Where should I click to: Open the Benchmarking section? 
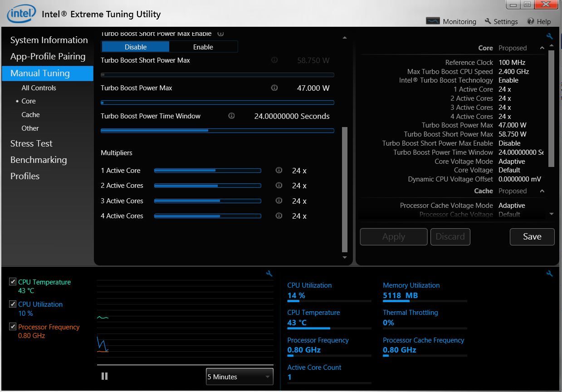coord(39,160)
